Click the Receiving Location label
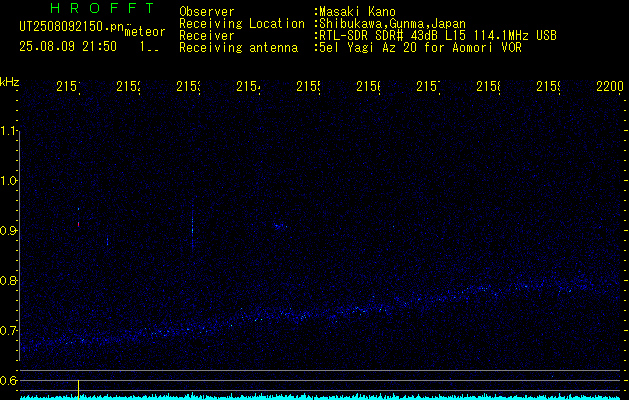Image resolution: width=629 pixels, height=400 pixels. (242, 24)
